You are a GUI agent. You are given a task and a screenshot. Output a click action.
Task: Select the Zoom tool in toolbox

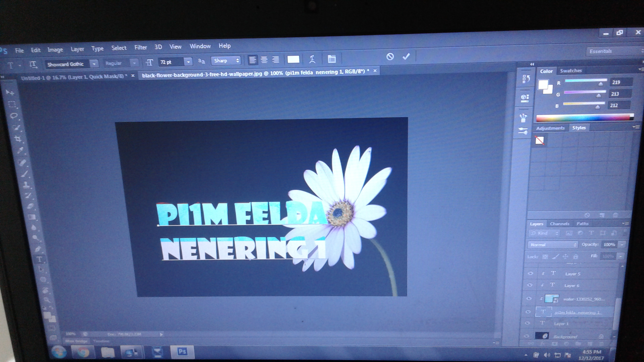[x=47, y=300]
